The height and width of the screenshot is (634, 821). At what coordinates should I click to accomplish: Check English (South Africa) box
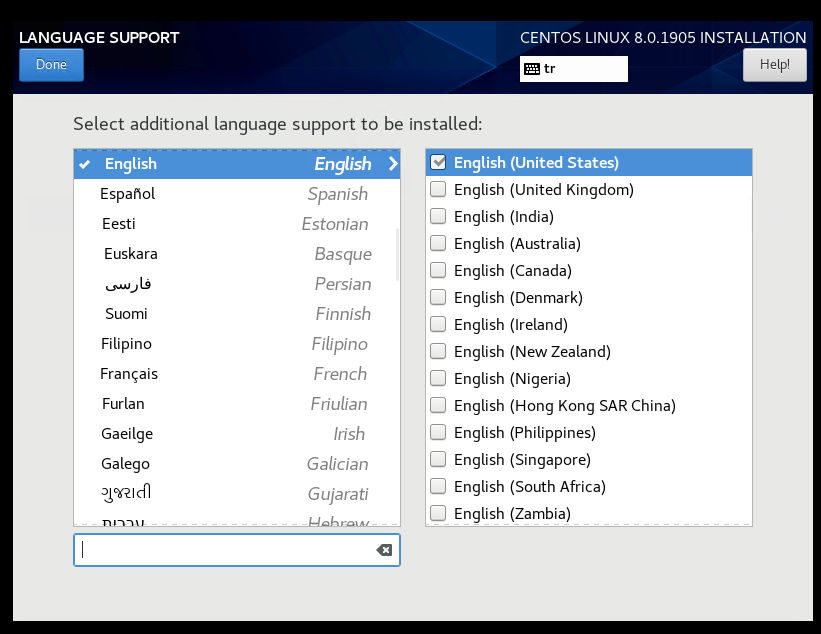coord(438,486)
